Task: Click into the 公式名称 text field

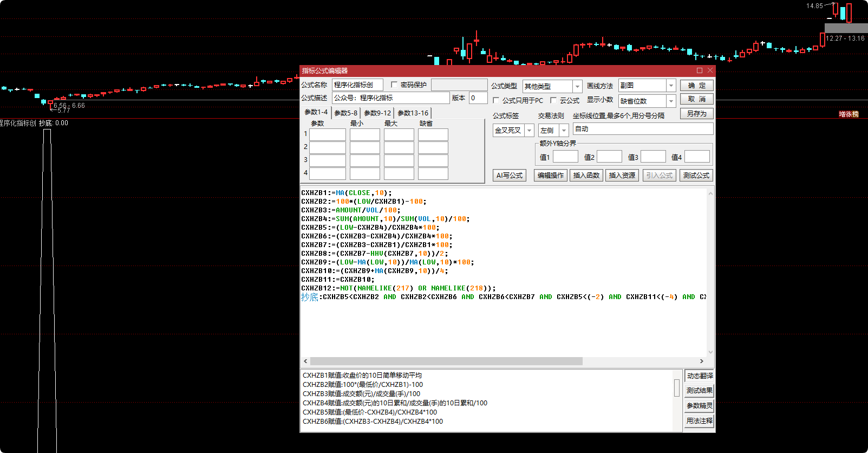Action: (357, 85)
